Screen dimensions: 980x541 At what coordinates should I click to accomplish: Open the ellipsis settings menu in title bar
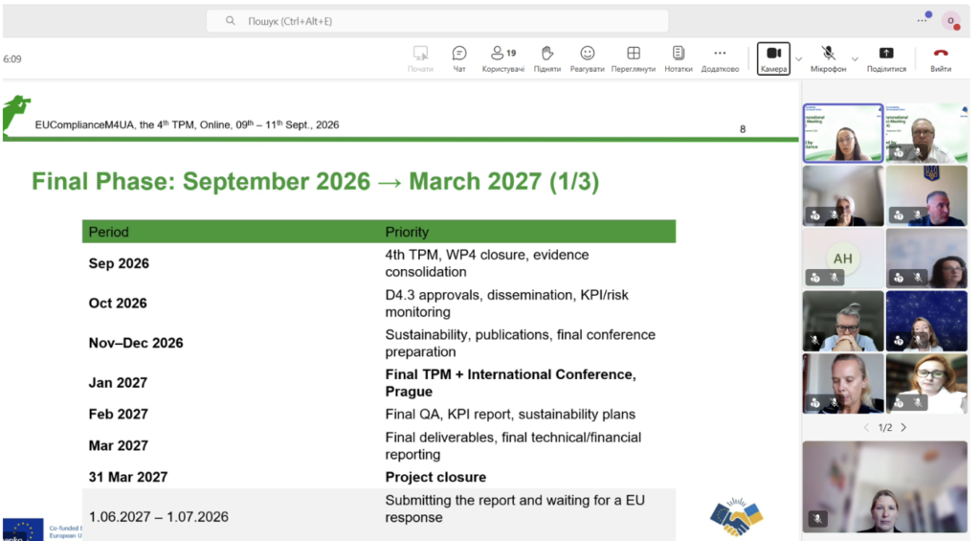pyautogui.click(x=922, y=21)
